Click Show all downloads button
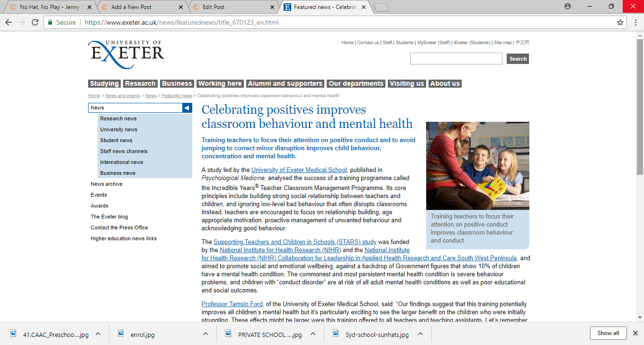 [x=608, y=333]
